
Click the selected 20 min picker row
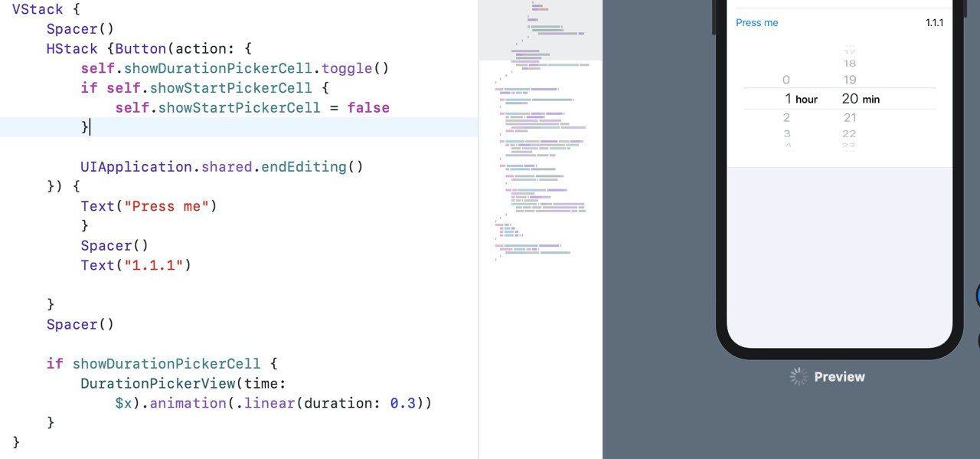[x=861, y=99]
